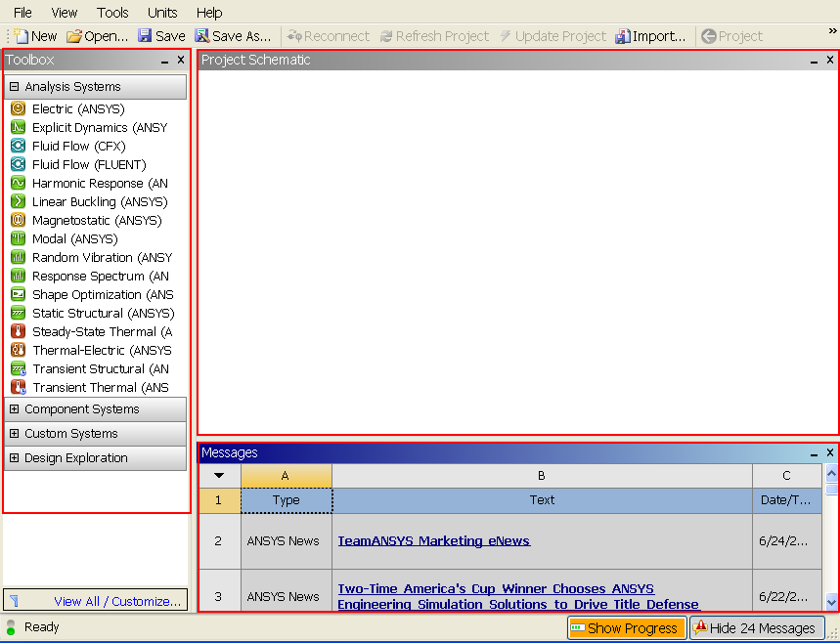Click the filter icon beside View All
This screenshot has height=643, width=840.
click(15, 601)
